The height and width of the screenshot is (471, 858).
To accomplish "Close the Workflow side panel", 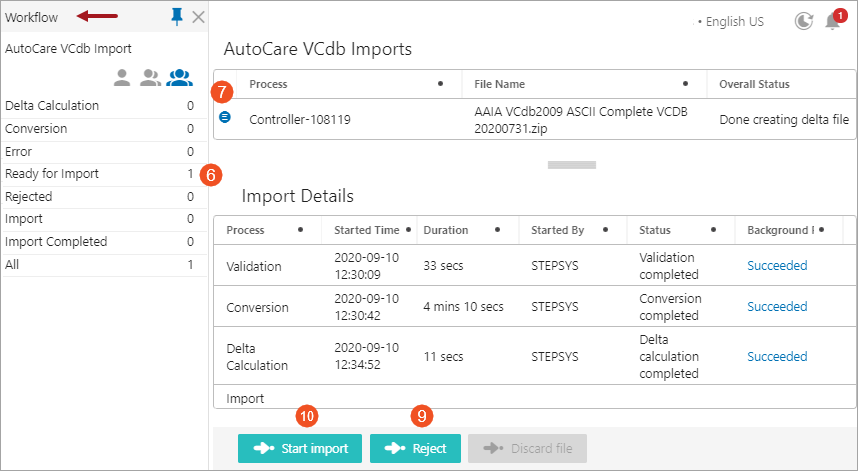I will pyautogui.click(x=199, y=18).
